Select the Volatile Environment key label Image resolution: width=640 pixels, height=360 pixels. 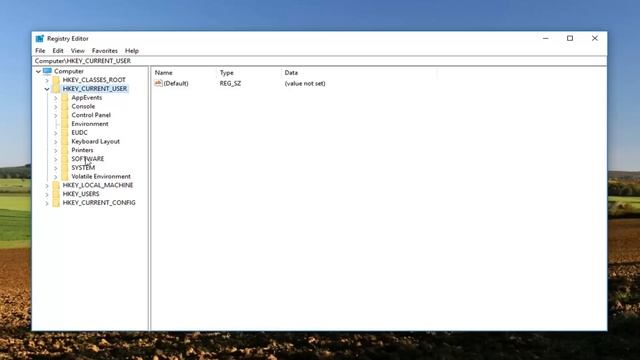point(101,176)
